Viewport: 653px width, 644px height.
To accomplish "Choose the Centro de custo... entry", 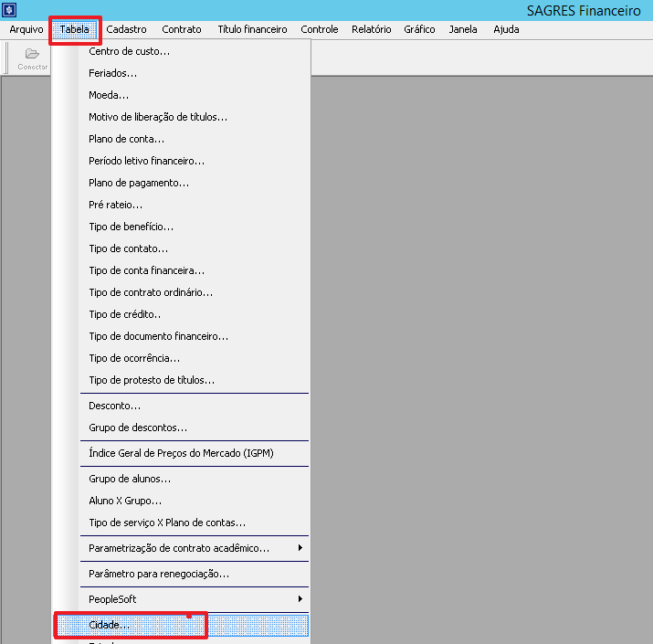I will pyautogui.click(x=129, y=51).
